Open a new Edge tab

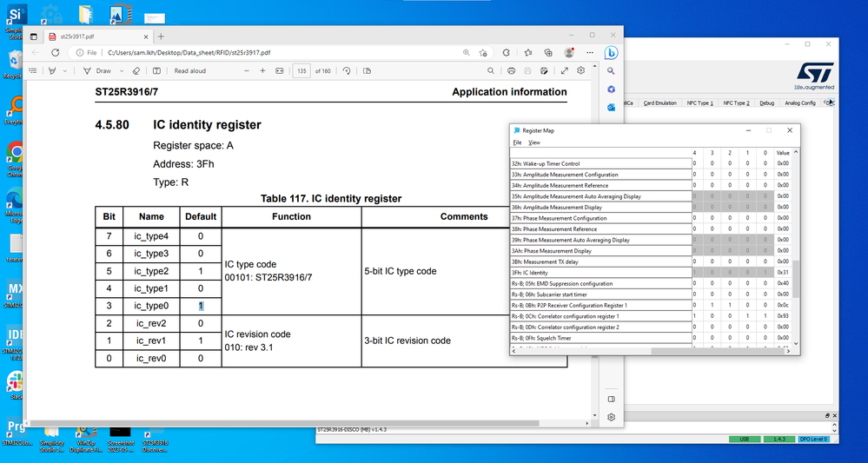[161, 36]
